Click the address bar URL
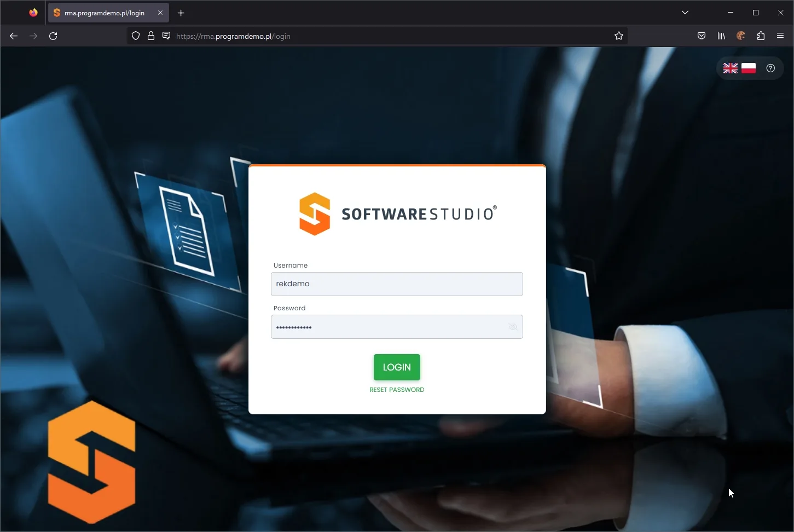The height and width of the screenshot is (532, 794). (233, 36)
